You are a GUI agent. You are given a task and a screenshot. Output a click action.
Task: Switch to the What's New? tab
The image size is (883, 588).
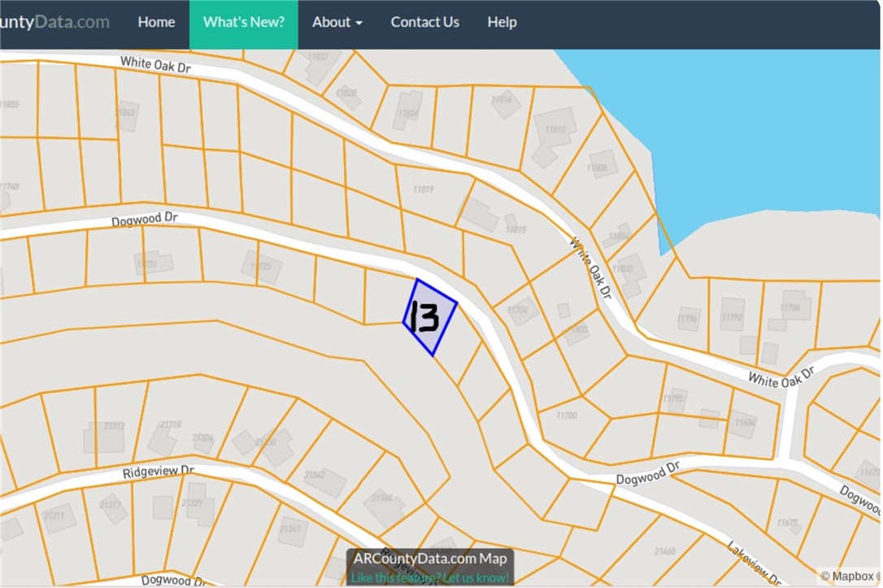click(x=244, y=23)
